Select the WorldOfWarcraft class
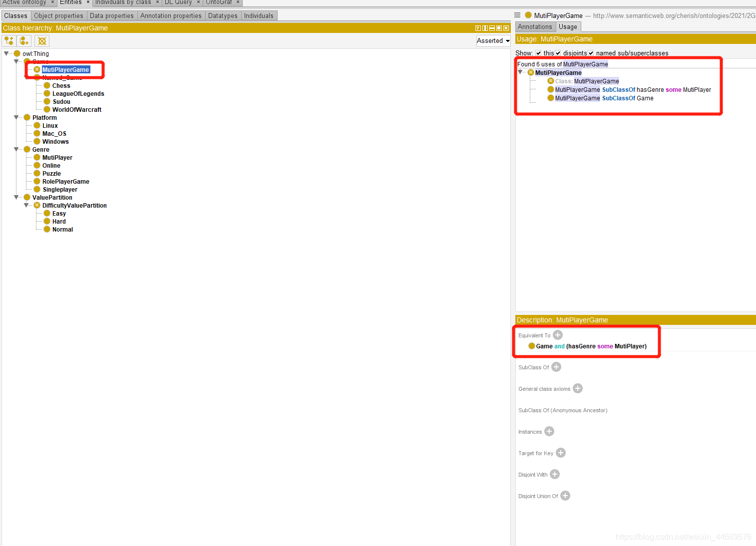 (77, 109)
